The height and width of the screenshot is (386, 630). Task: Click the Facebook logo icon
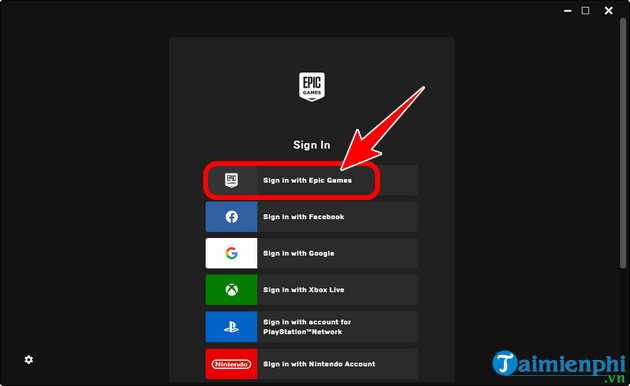[231, 217]
